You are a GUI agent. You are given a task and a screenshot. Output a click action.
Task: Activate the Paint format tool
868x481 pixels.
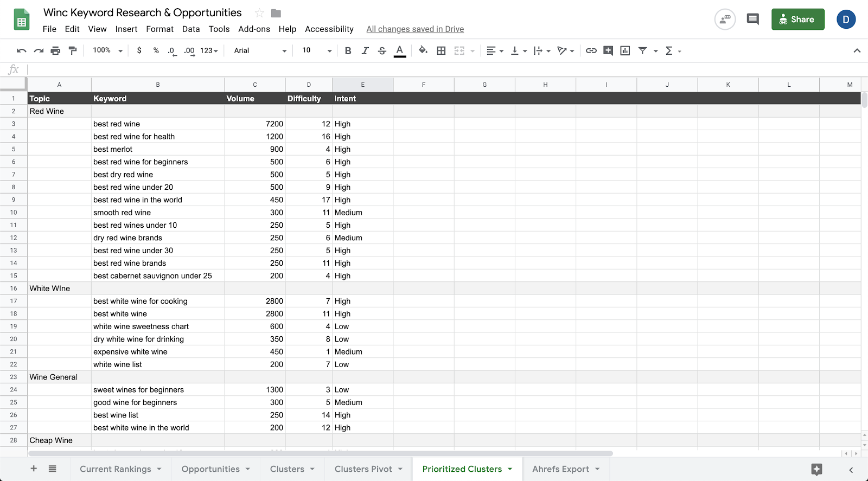(x=72, y=50)
